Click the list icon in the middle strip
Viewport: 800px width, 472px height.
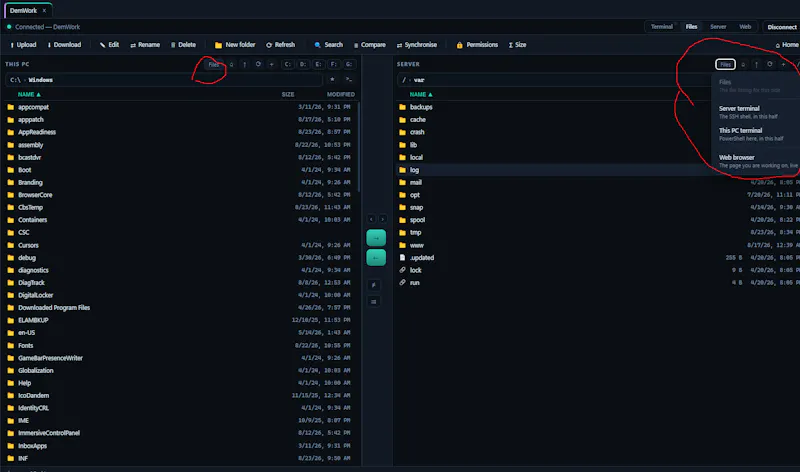click(x=374, y=302)
